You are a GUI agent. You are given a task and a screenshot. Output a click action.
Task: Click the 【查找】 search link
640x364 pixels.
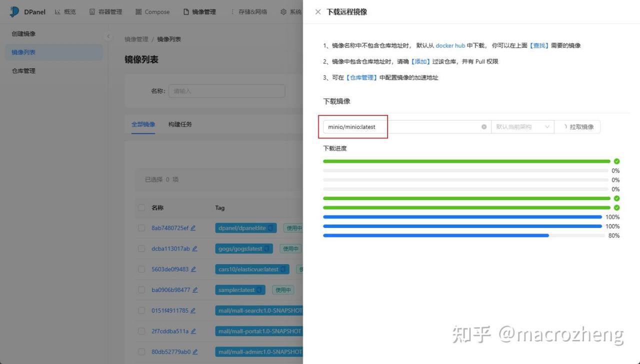[x=539, y=45]
